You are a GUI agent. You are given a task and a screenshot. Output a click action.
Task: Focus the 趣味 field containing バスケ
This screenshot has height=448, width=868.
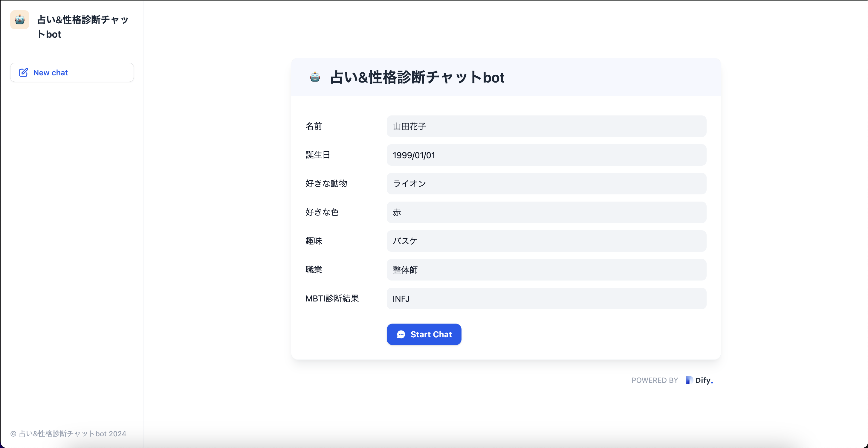tap(546, 241)
